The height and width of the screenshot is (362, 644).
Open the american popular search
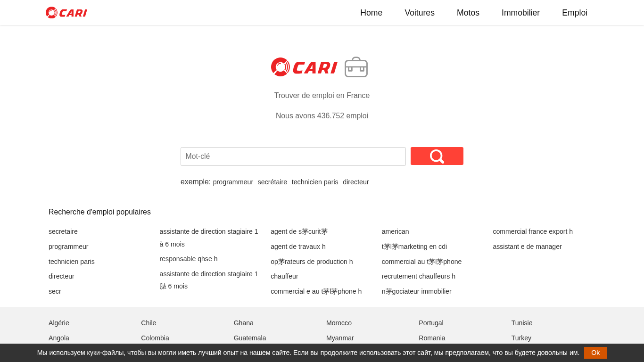point(396,231)
